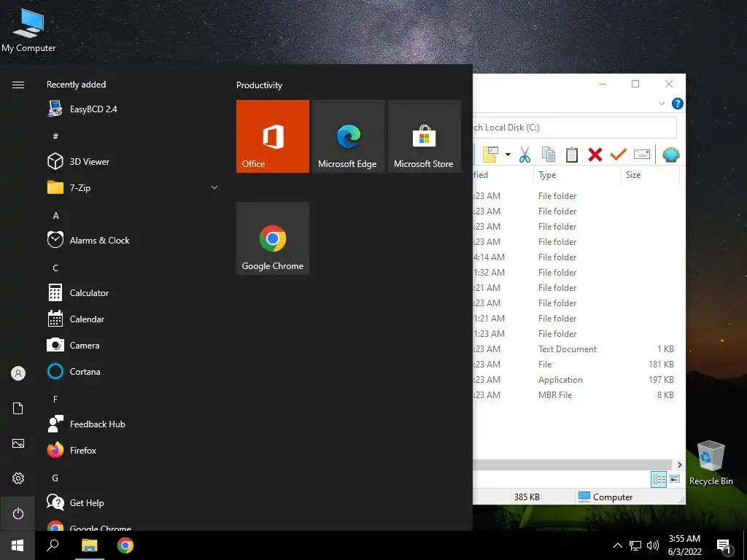
Task: Open the Microsoft Store tile
Action: point(425,136)
